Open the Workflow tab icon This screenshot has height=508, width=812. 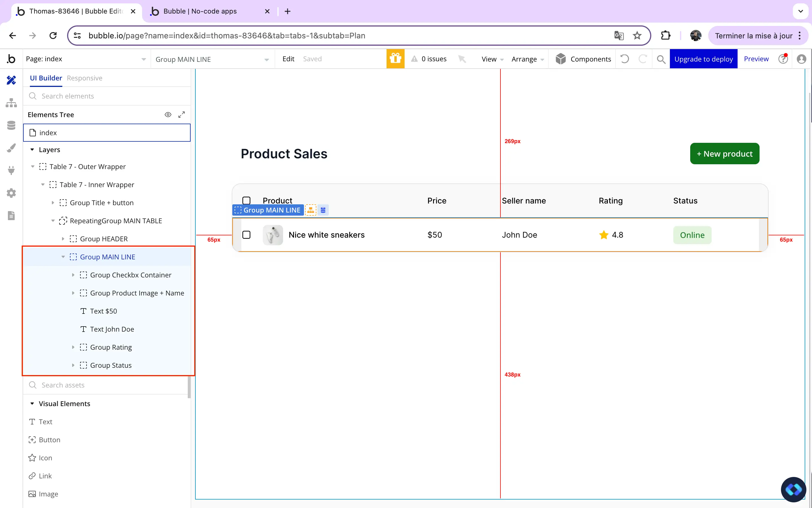click(x=11, y=103)
